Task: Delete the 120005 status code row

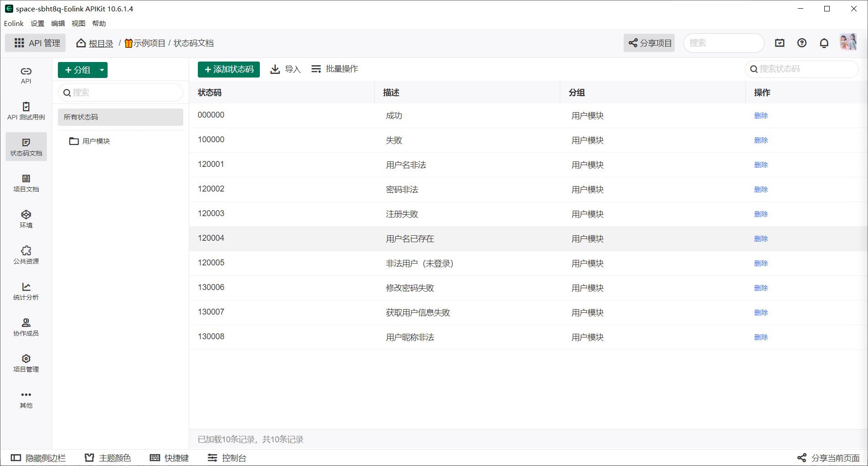Action: click(761, 264)
